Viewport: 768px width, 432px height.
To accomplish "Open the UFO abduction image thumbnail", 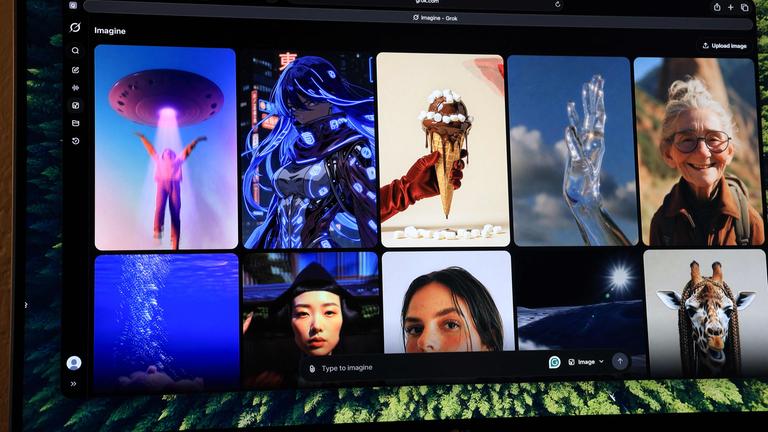I will click(x=166, y=147).
